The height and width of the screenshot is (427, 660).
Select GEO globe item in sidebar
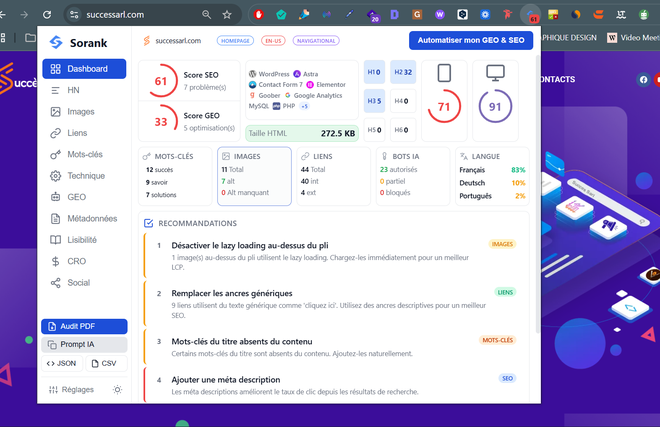[77, 197]
